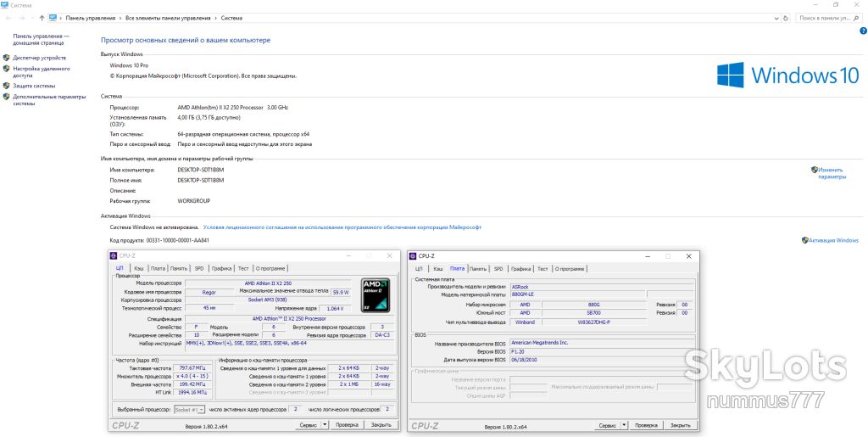Viewport: 868px width, 437px height.
Task: Click BIOS vendor American Megatrends Inc.
Action: (603, 343)
